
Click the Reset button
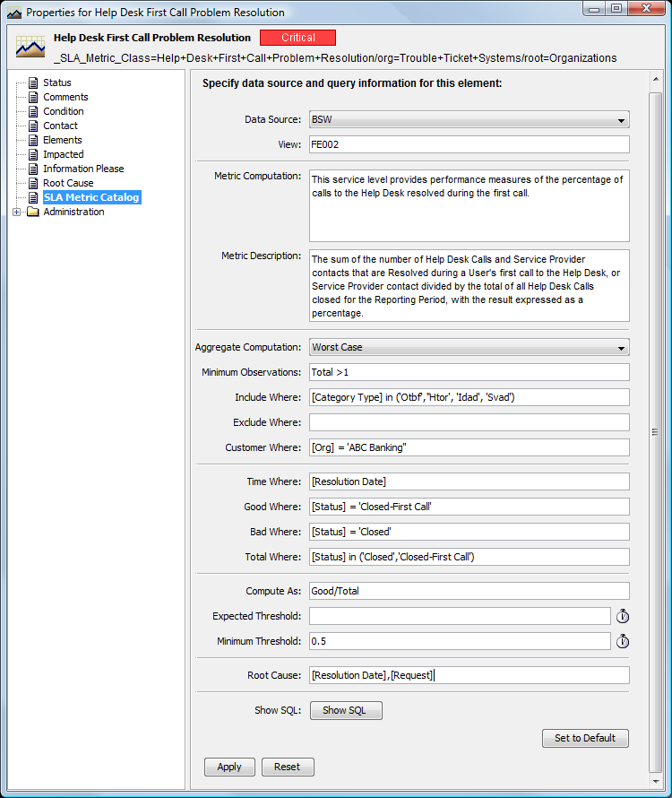tap(288, 767)
